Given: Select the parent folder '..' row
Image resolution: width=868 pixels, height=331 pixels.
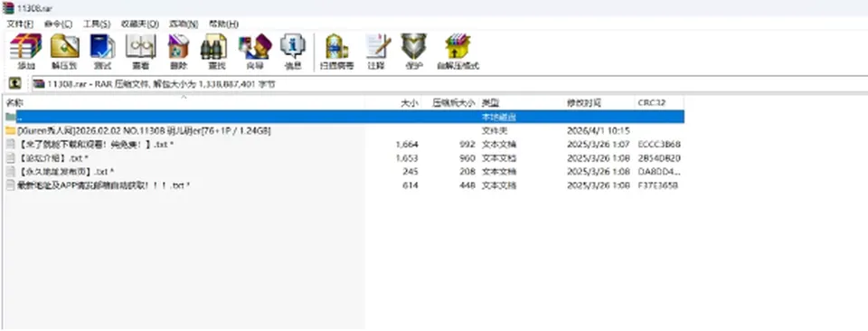Looking at the screenshot, I should [344, 117].
